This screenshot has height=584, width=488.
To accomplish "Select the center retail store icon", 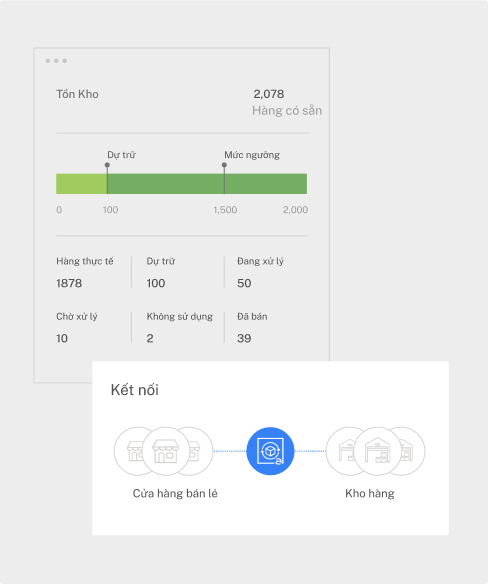I will (x=166, y=451).
